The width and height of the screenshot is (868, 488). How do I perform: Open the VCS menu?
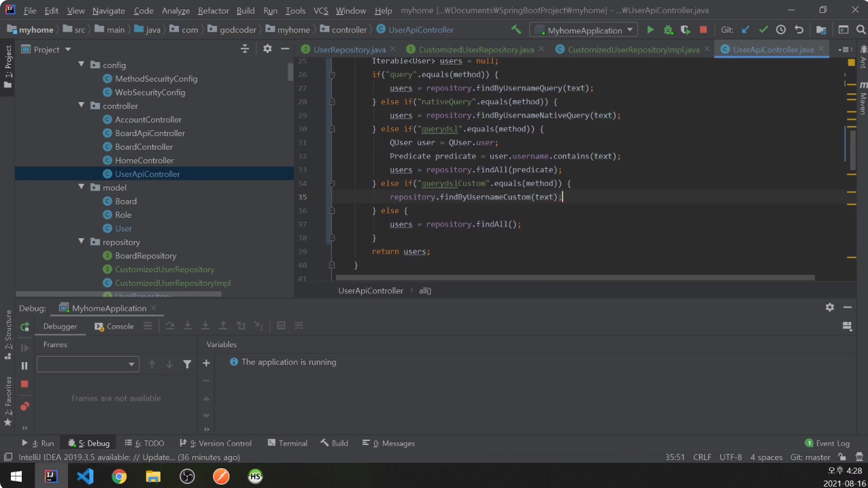tap(321, 11)
